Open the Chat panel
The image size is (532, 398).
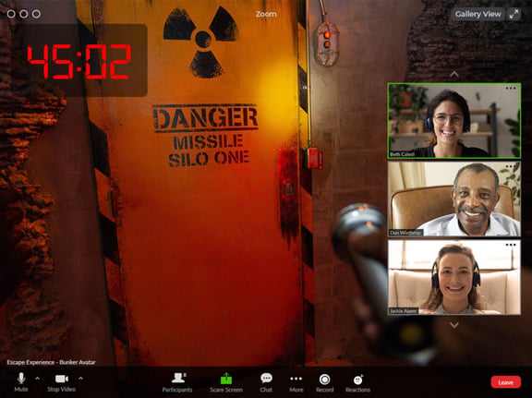coord(266,382)
